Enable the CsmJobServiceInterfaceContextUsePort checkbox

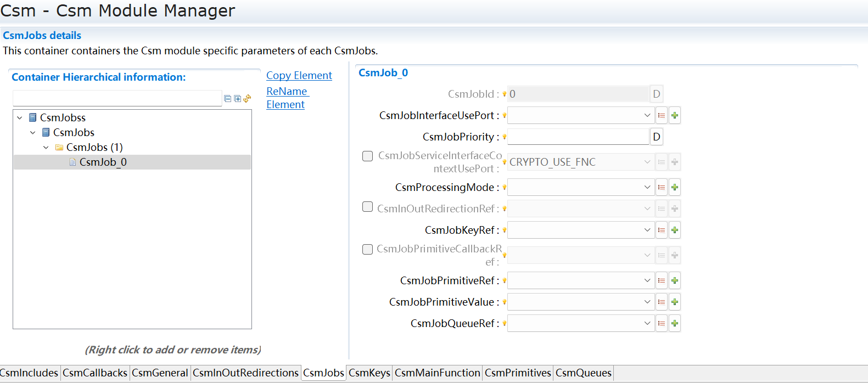pos(368,156)
